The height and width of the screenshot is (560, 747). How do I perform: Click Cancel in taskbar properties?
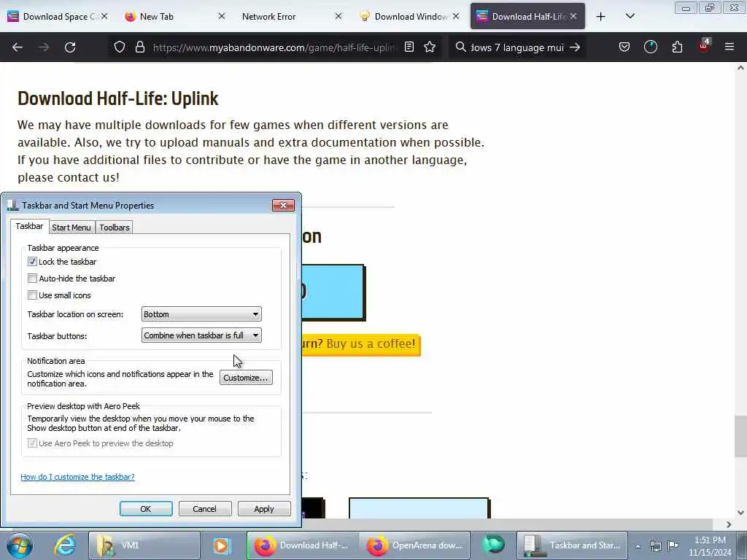[x=205, y=508]
